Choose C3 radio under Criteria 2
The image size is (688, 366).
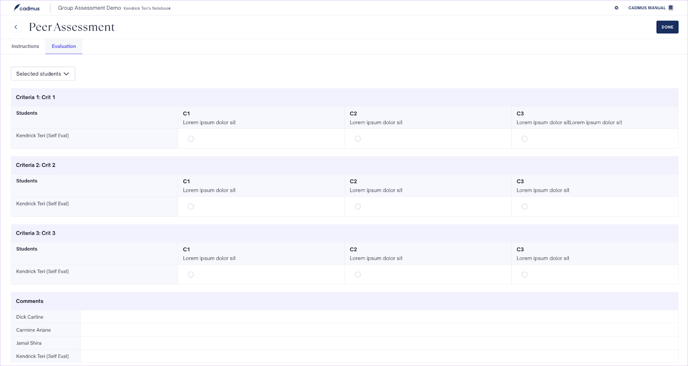click(x=524, y=206)
